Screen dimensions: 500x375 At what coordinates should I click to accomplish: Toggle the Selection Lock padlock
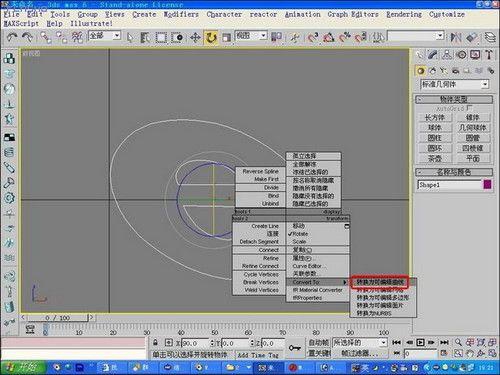coord(155,342)
